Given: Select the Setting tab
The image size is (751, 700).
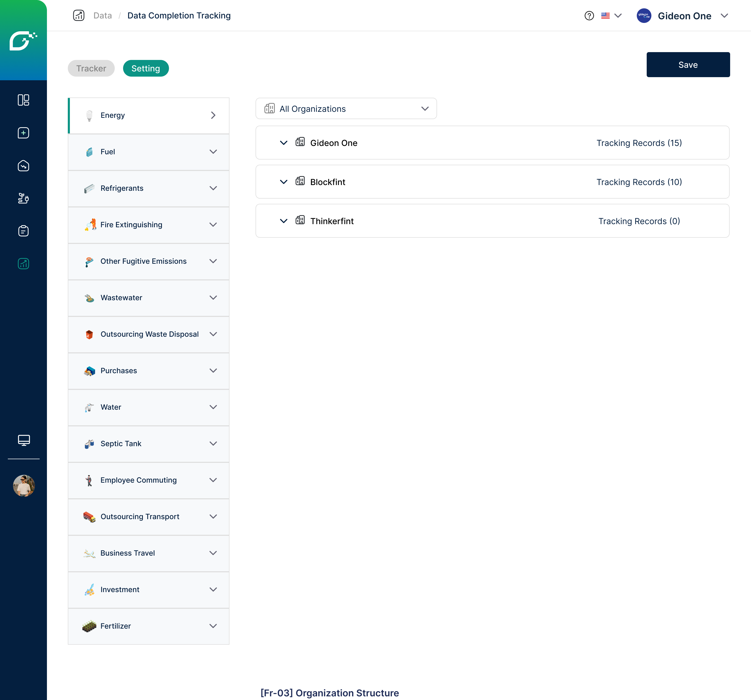Looking at the screenshot, I should [146, 68].
